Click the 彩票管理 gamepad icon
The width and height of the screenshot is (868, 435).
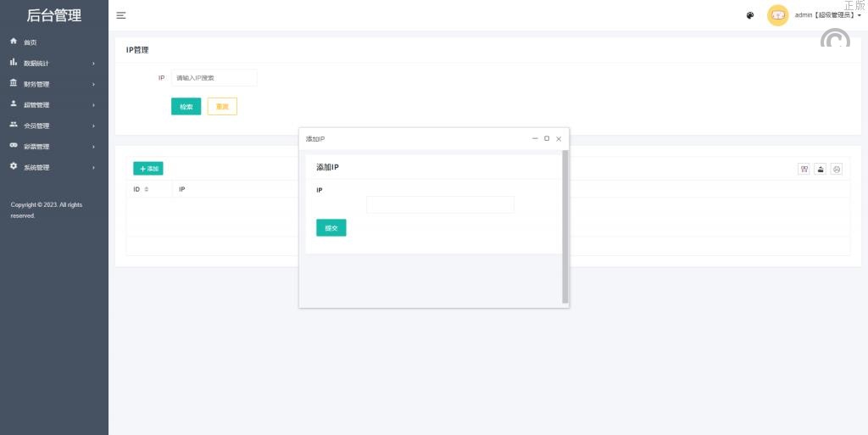(14, 146)
